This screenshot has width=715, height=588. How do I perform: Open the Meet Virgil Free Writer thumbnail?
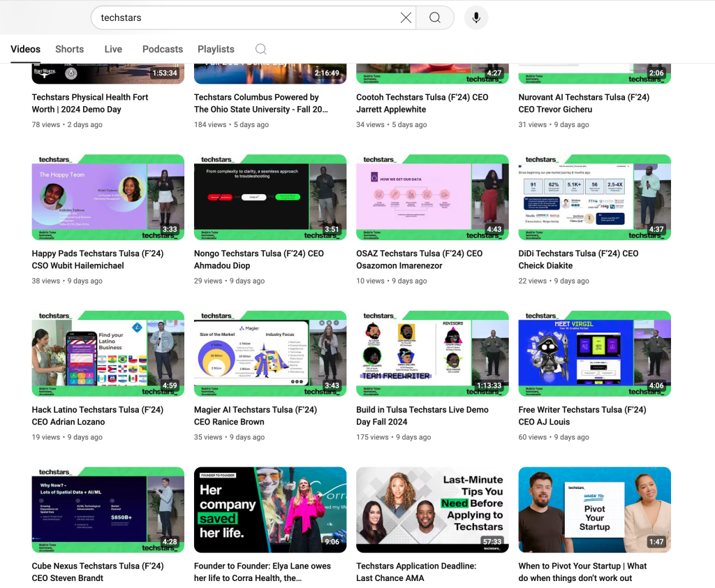[x=594, y=353]
